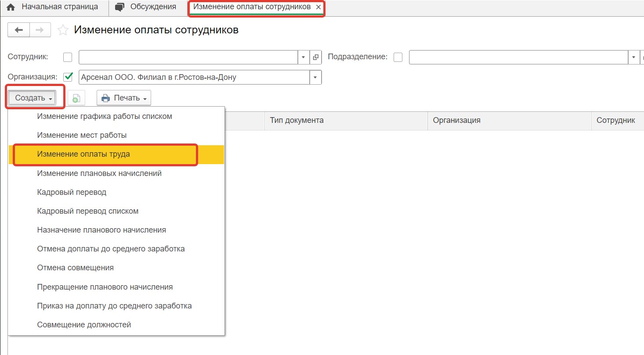Choose Приказ на доплату до среднего заработка
Viewport: 644px width, 355px height.
pos(116,306)
